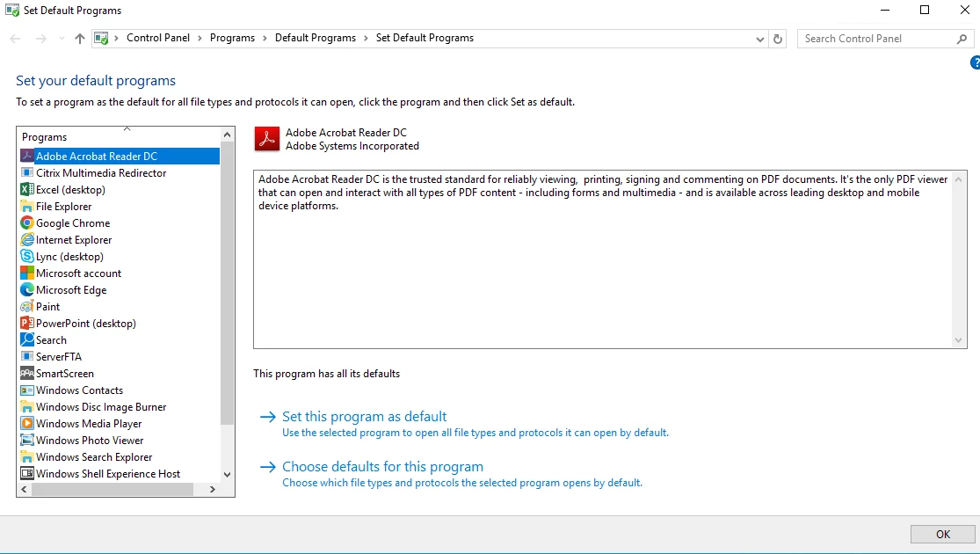Click the Windows Photo Viewer icon
The height and width of the screenshot is (554, 980).
[27, 441]
